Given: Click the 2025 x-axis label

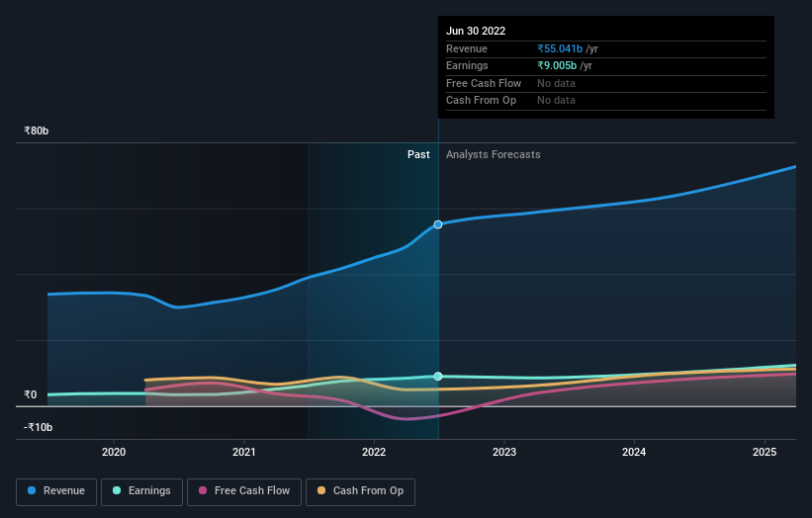Looking at the screenshot, I should [765, 453].
